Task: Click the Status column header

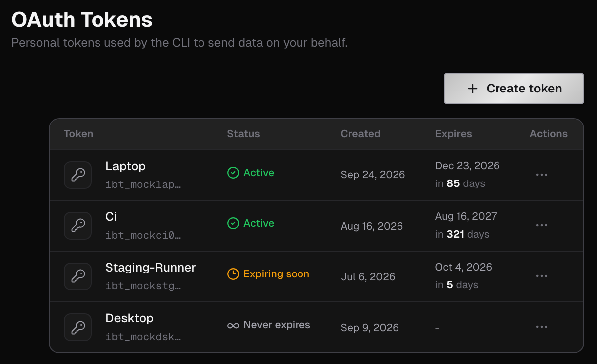Action: point(243,134)
